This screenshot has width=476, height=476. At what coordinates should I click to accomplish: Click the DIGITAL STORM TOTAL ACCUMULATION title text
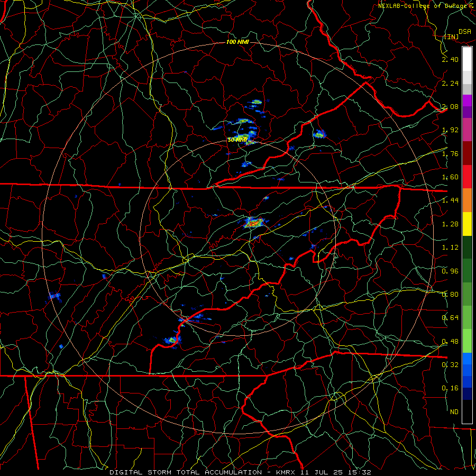186,472
